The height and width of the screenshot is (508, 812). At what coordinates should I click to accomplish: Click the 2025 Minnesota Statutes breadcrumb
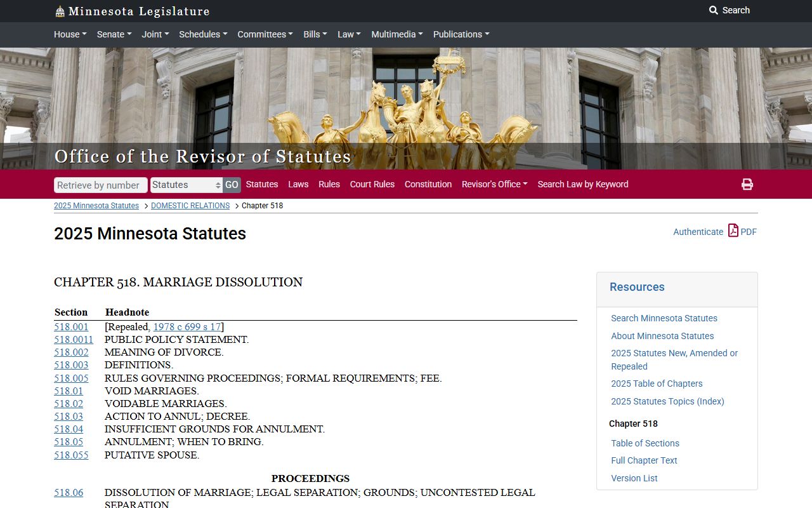click(x=96, y=206)
